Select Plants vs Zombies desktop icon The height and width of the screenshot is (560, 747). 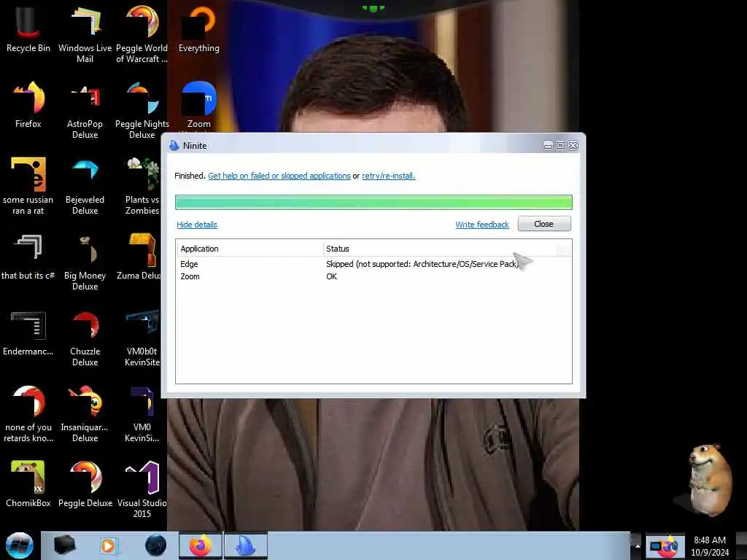pyautogui.click(x=142, y=186)
